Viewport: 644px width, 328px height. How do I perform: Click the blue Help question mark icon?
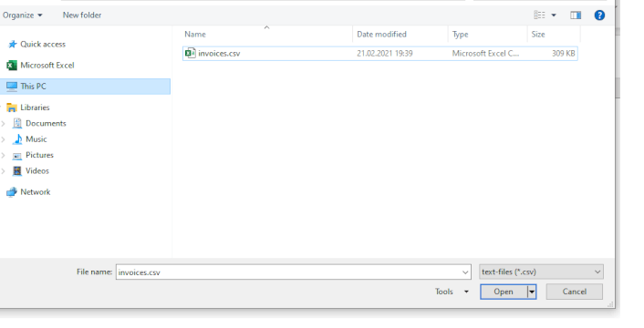599,15
